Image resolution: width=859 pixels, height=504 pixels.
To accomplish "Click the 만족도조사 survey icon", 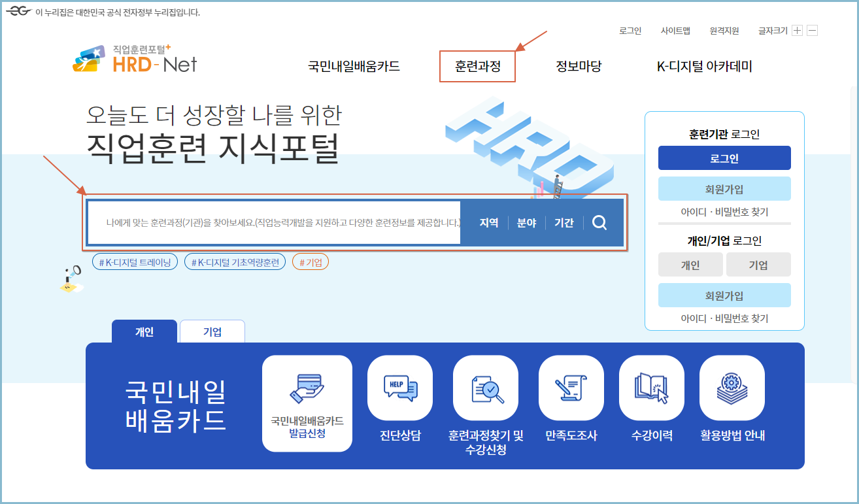I will (x=571, y=387).
